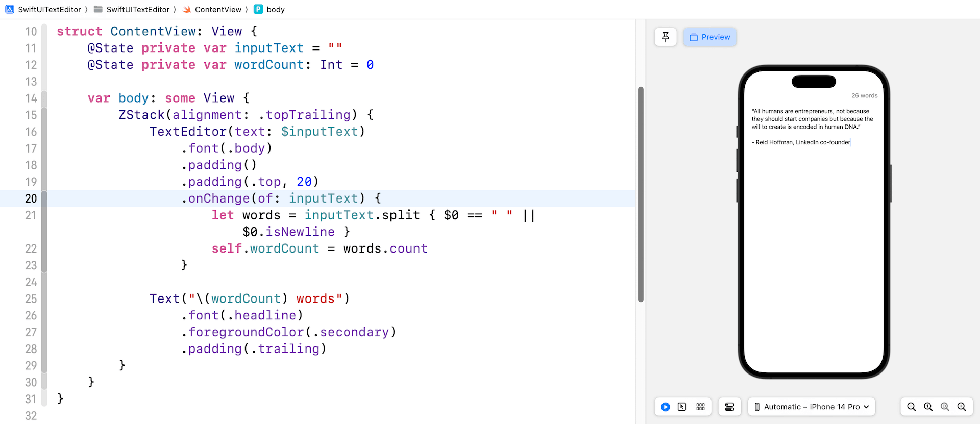980x424 pixels.
Task: Click line number 20 in gutter
Action: click(x=31, y=198)
